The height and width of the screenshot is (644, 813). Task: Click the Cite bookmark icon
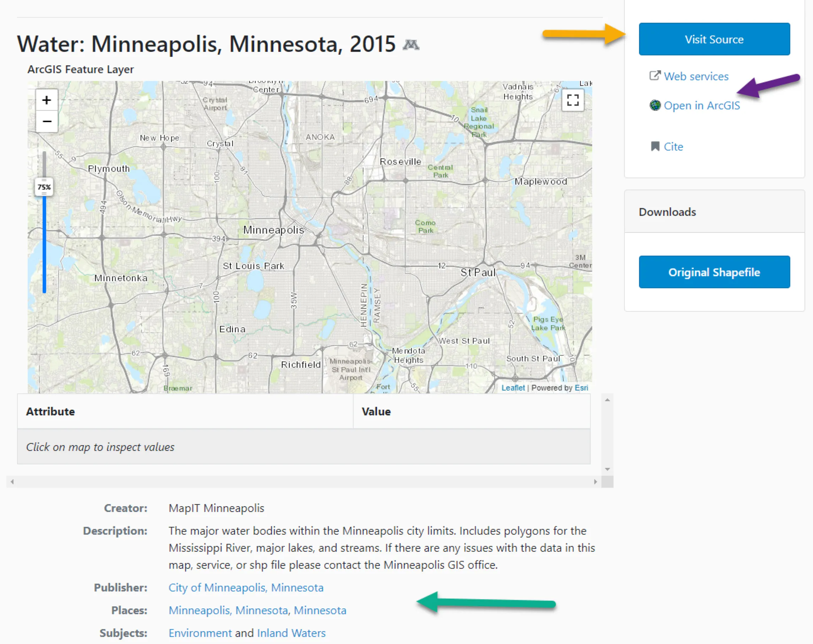[x=655, y=146]
